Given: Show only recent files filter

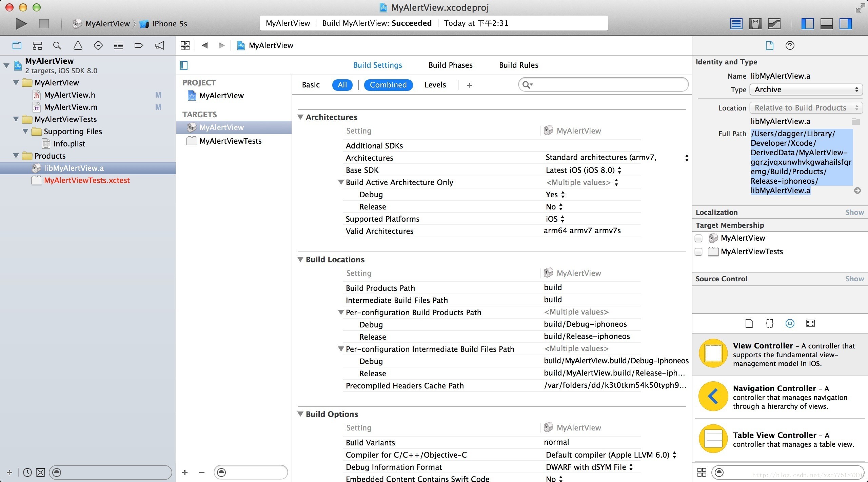Looking at the screenshot, I should (27, 472).
